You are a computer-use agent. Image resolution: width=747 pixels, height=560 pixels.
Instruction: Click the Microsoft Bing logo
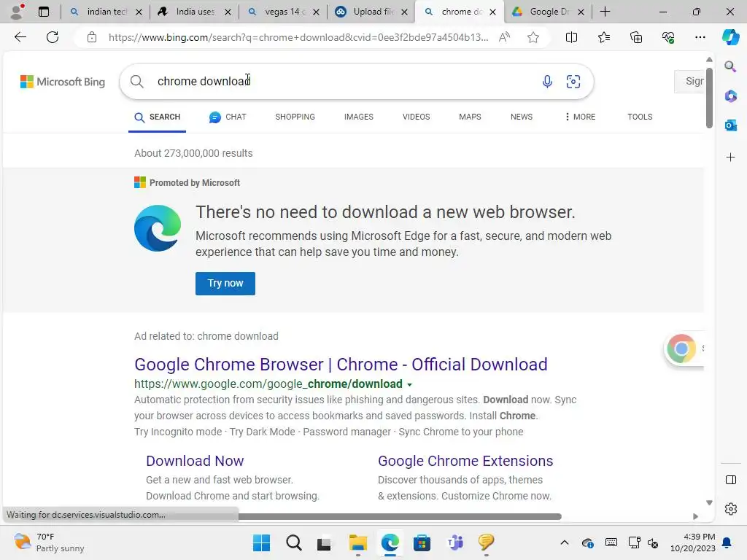coord(63,82)
